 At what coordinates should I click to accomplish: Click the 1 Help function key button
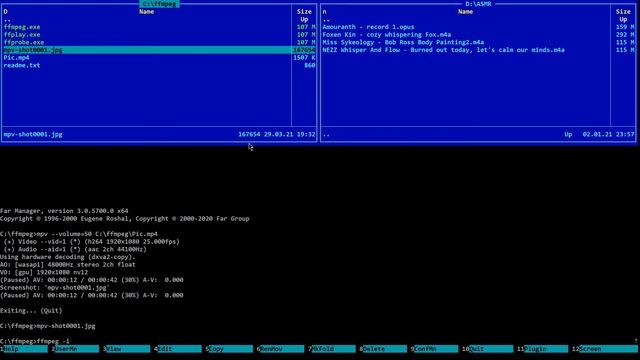24,349
